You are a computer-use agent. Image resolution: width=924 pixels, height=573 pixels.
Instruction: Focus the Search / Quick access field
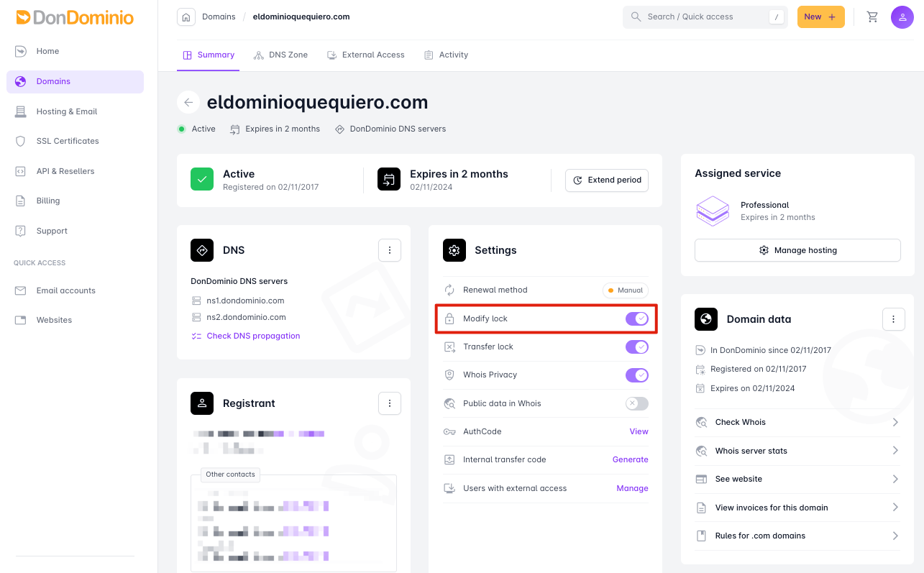pyautogui.click(x=705, y=17)
